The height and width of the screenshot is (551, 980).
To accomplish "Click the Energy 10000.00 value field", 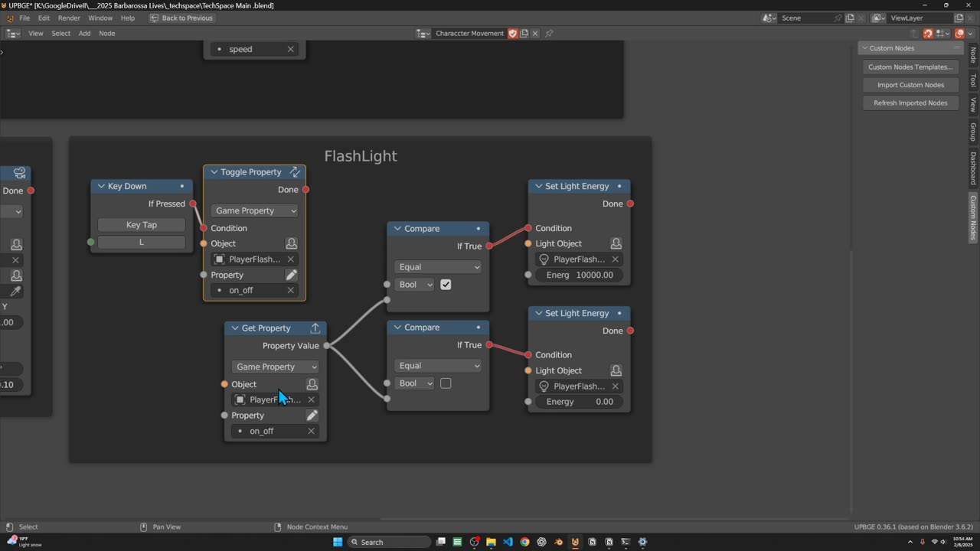I will (579, 275).
